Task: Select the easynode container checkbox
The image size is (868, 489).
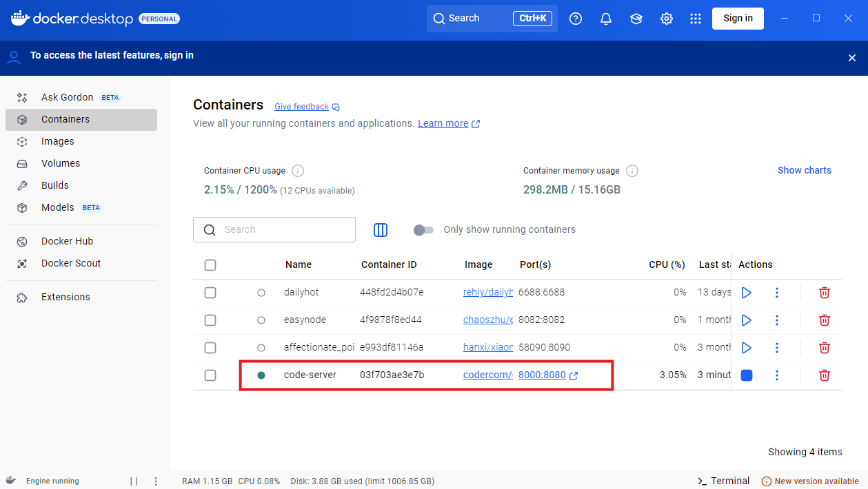Action: [210, 320]
